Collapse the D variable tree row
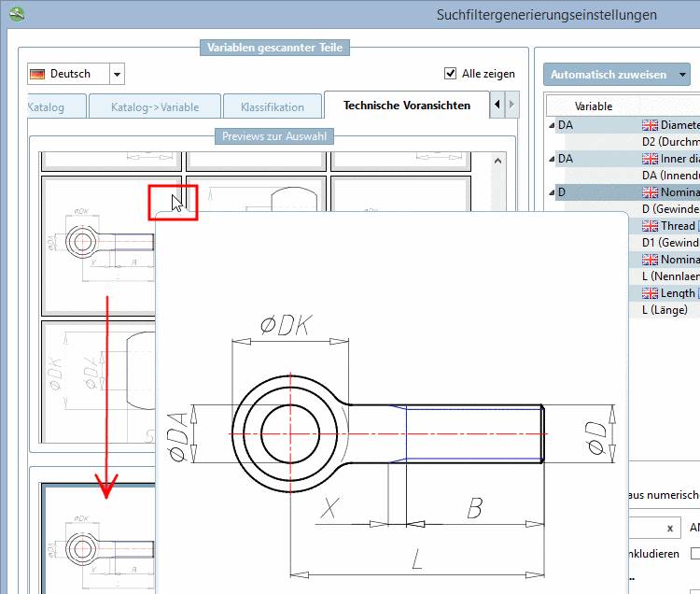This screenshot has height=594, width=700. pyautogui.click(x=552, y=192)
